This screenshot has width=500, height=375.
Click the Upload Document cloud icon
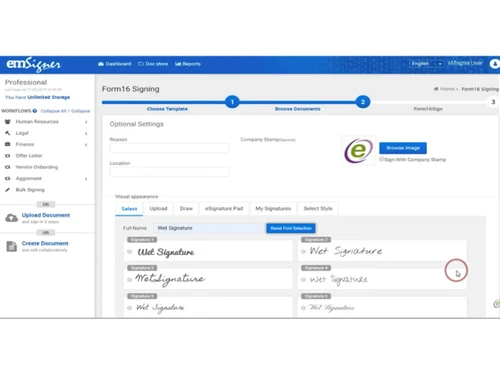[x=12, y=218]
